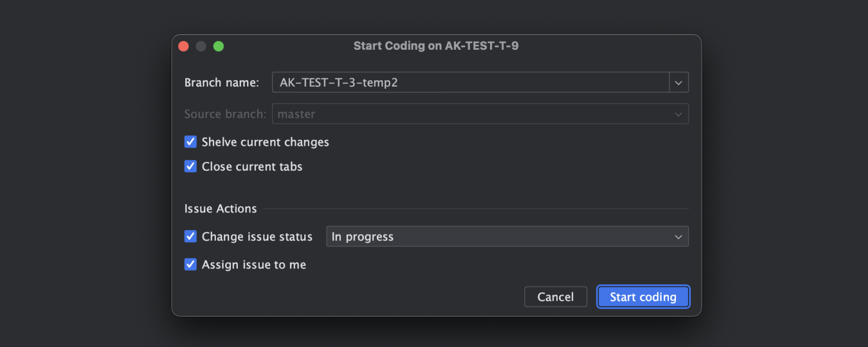Image resolution: width=868 pixels, height=347 pixels.
Task: Click the Source branch master combo box
Action: pos(470,114)
